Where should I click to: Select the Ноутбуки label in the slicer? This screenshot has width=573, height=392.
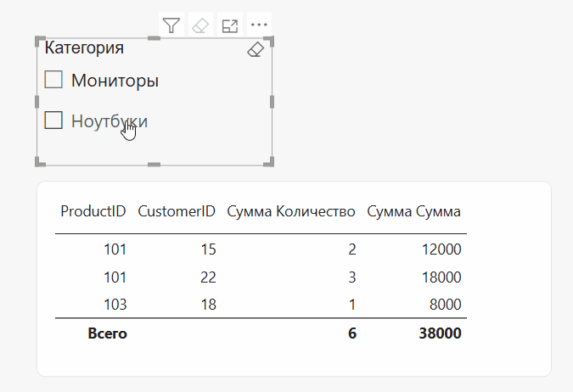110,121
